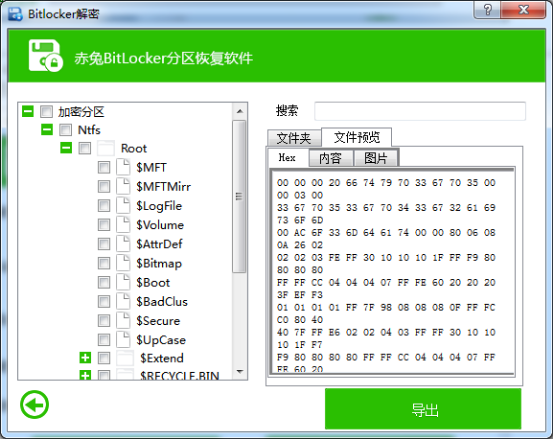Screen dimensions: 554x440
Task: Open the 图片 preview tab
Action: point(376,158)
